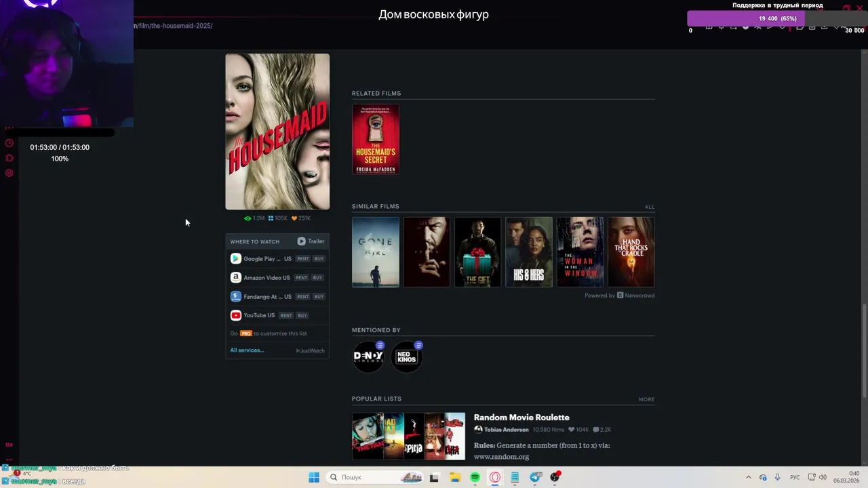Click the green eye watched-count icon

click(248, 218)
